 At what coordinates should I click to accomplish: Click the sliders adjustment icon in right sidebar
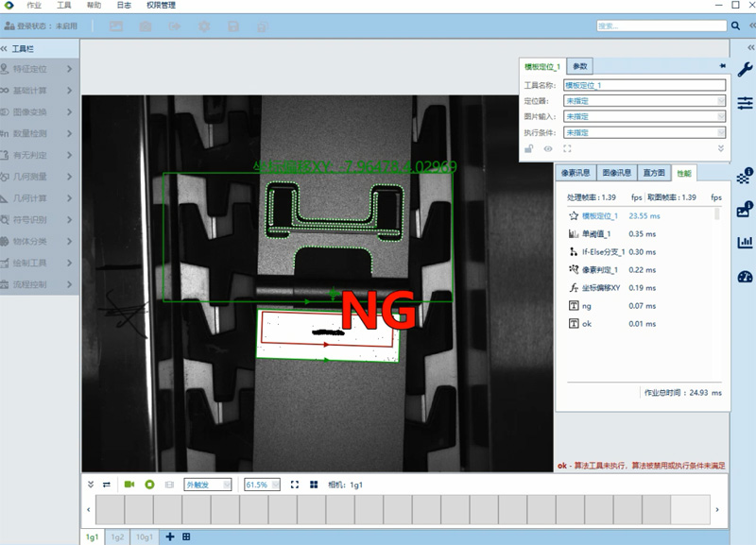(x=745, y=102)
